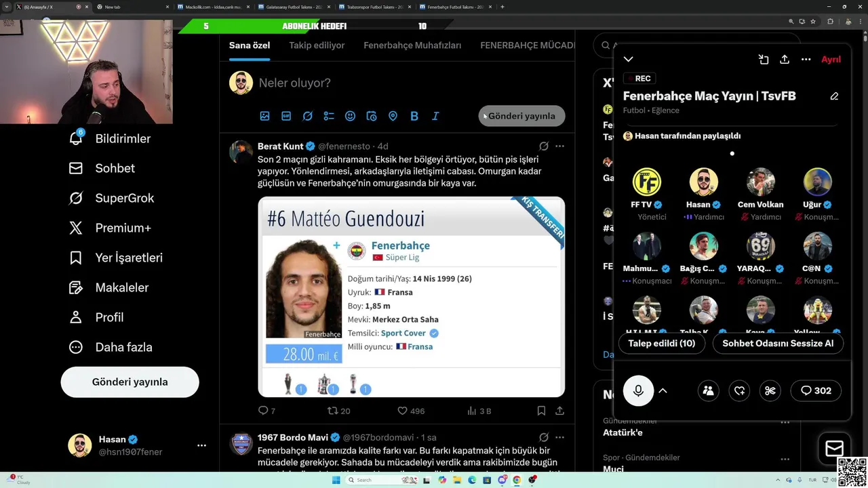This screenshot has width=868, height=488.
Task: Open Space more options menu
Action: pyautogui.click(x=806, y=60)
